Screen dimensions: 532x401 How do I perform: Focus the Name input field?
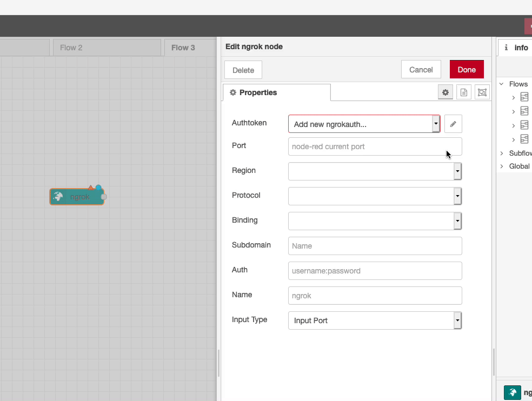[375, 296]
